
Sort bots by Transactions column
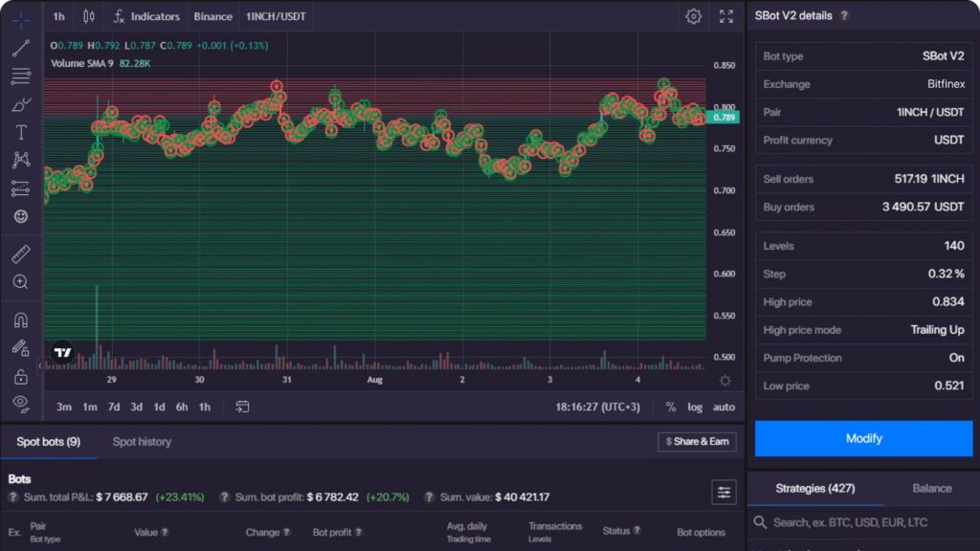555,526
